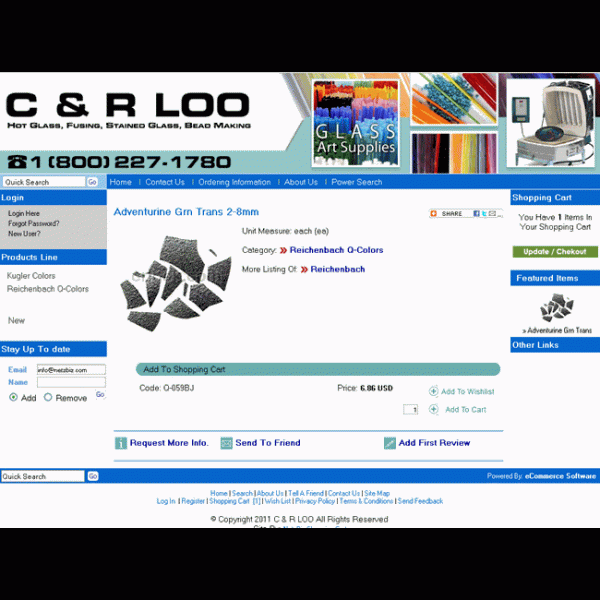Click the Add To Wishlist link text
Screen dimensions: 600x600
click(468, 391)
